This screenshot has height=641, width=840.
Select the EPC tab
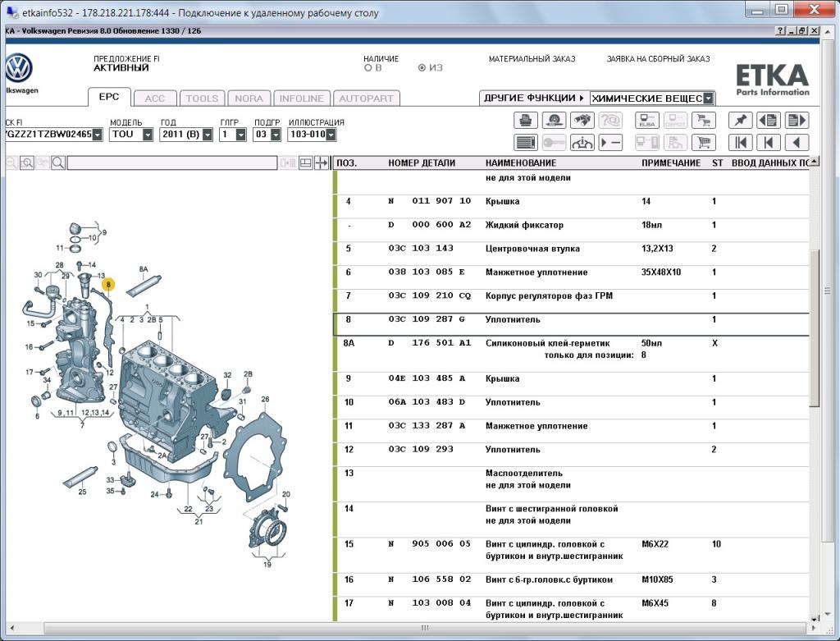[109, 97]
